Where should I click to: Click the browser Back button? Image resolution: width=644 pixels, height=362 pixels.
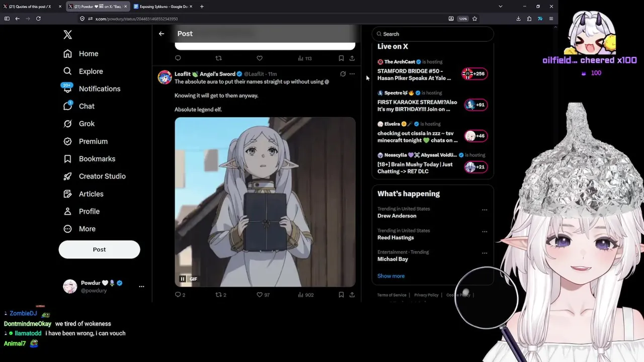pos(17,19)
